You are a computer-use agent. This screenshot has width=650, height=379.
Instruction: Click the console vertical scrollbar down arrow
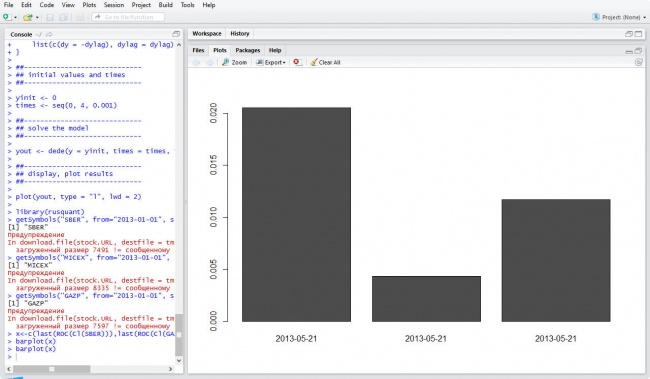[x=179, y=360]
